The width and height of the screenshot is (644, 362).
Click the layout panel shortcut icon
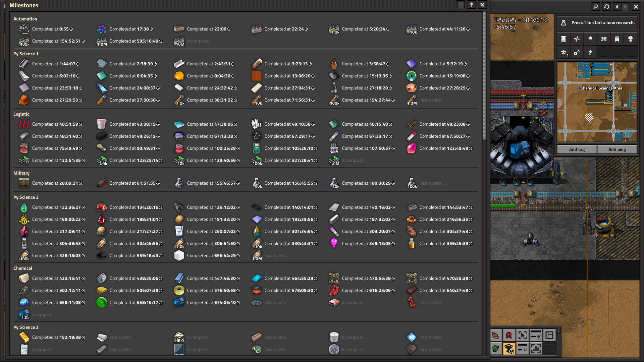click(x=549, y=335)
